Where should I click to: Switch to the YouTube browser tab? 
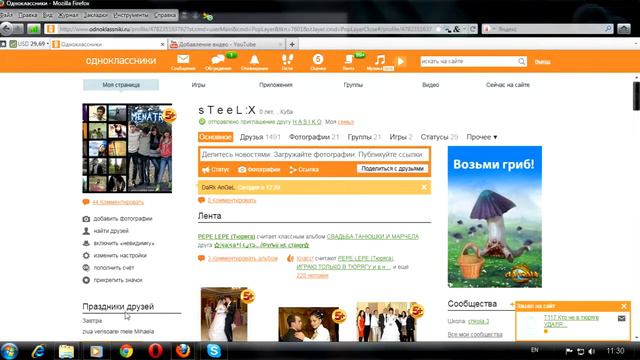[226, 44]
